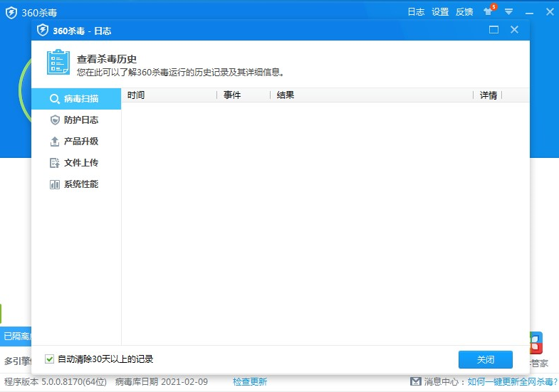
Task: Open the main menu dropdown triangle
Action: pyautogui.click(x=508, y=12)
